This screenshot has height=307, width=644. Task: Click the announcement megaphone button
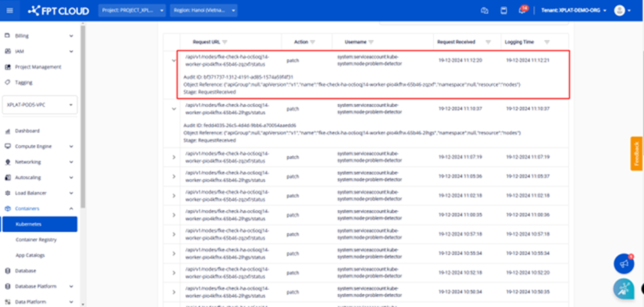tap(623, 264)
